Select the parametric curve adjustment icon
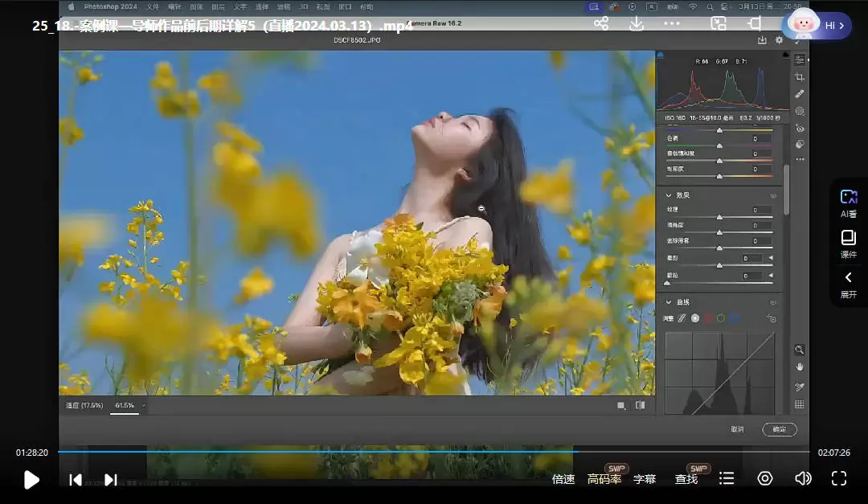The height and width of the screenshot is (504, 868). (x=682, y=318)
